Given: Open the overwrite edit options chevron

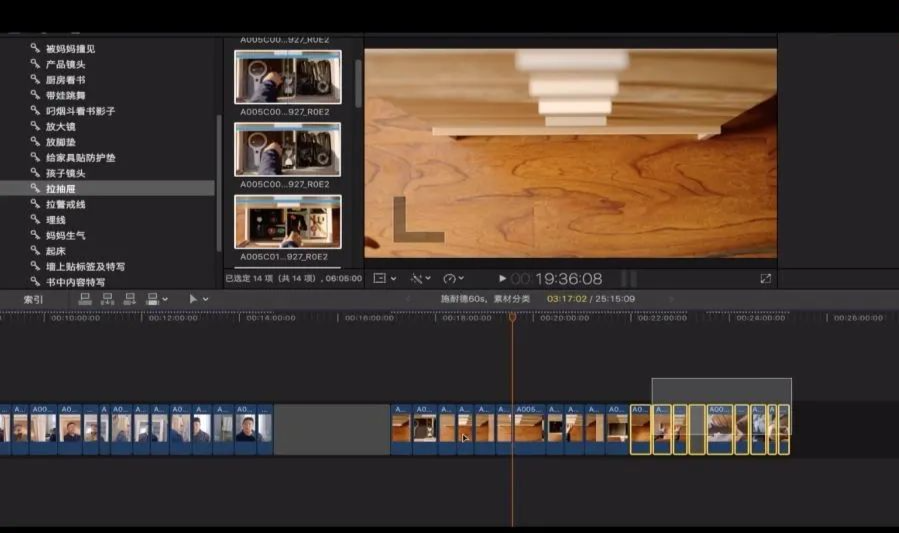Looking at the screenshot, I should 165,299.
